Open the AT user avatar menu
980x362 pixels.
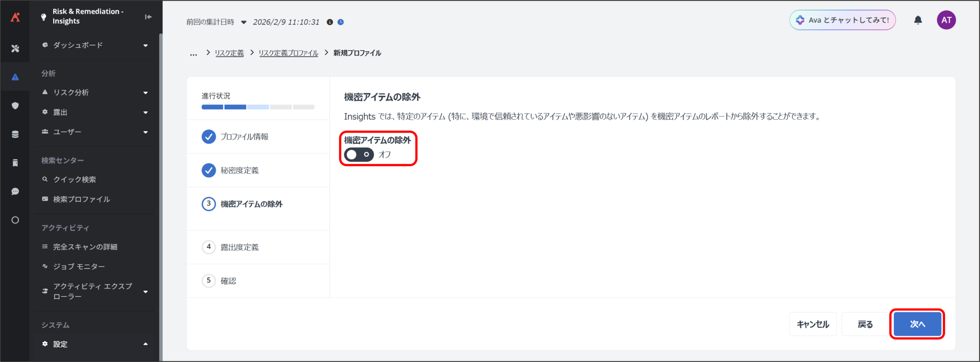click(946, 20)
